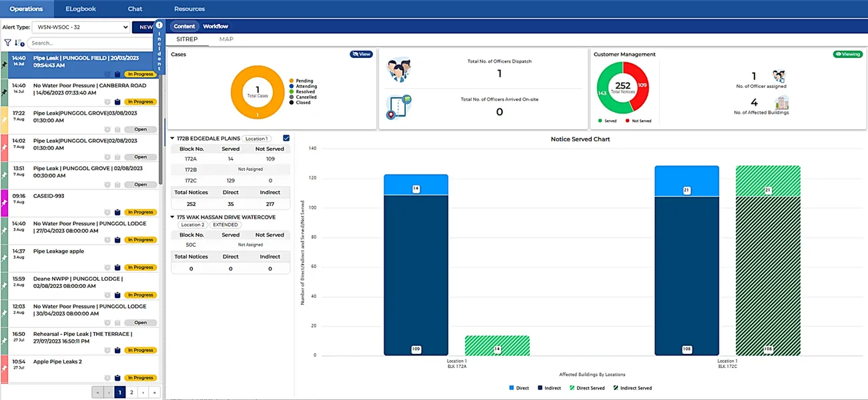Go to the first page of alerts

coord(97,393)
